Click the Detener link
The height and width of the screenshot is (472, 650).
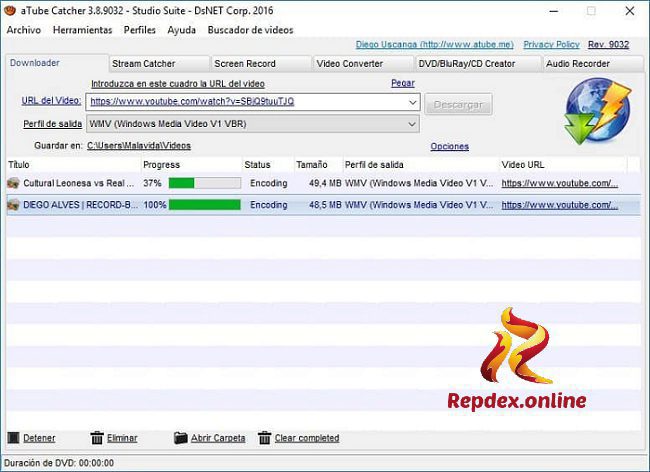point(39,438)
